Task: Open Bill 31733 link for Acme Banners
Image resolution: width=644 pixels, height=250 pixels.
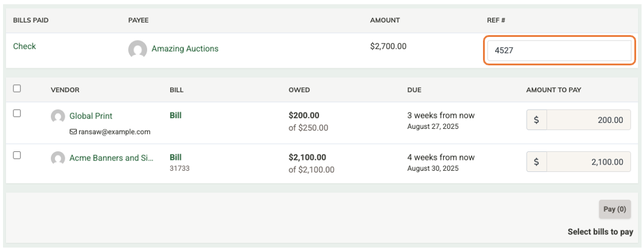Action: point(176,157)
